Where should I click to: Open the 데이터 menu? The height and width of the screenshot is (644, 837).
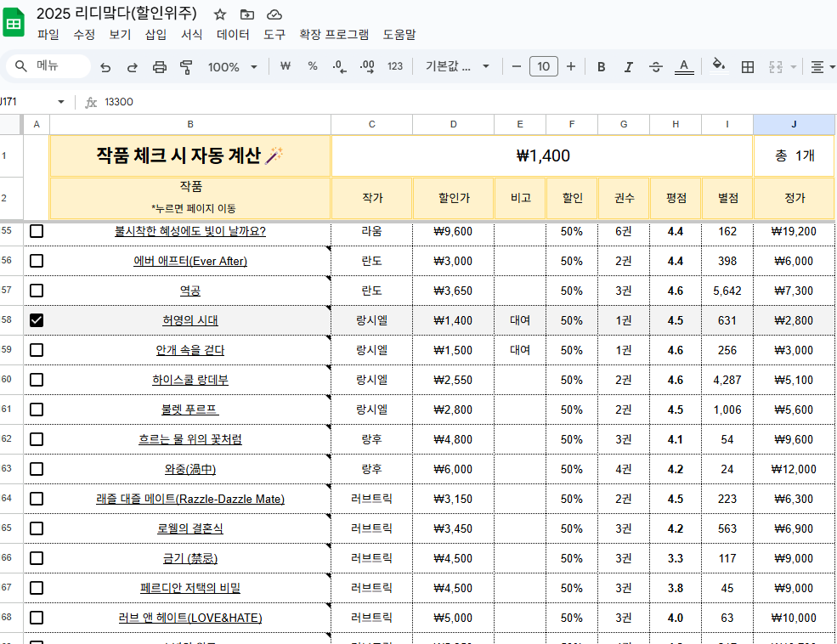point(233,35)
